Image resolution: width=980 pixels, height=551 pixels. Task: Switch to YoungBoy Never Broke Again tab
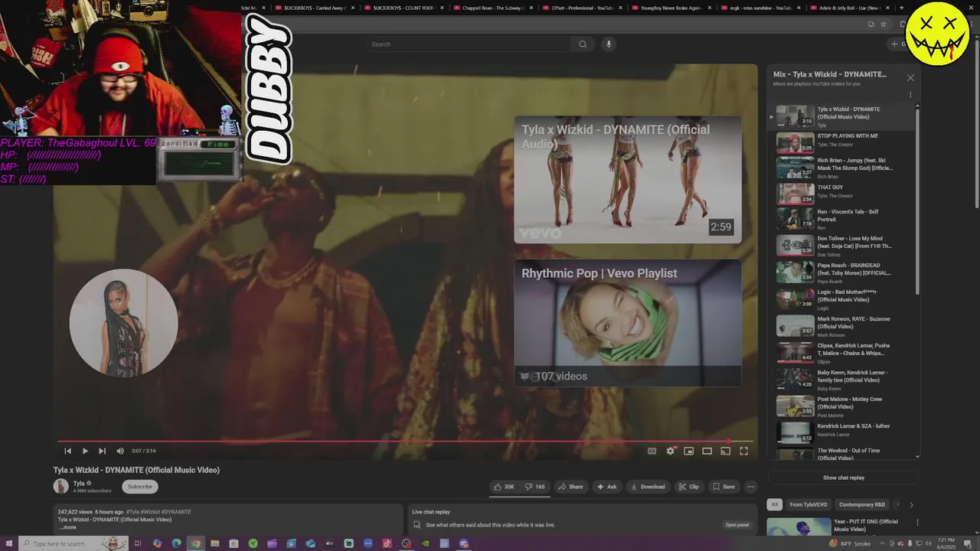click(x=671, y=8)
